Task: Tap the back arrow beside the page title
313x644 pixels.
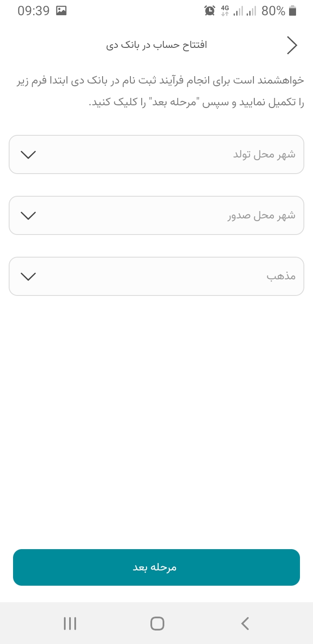Action: (x=292, y=45)
